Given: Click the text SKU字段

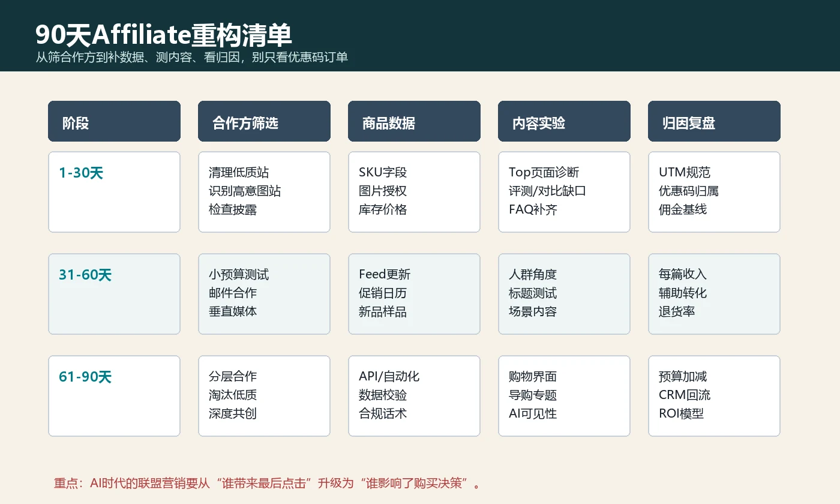Looking at the screenshot, I should point(383,172).
